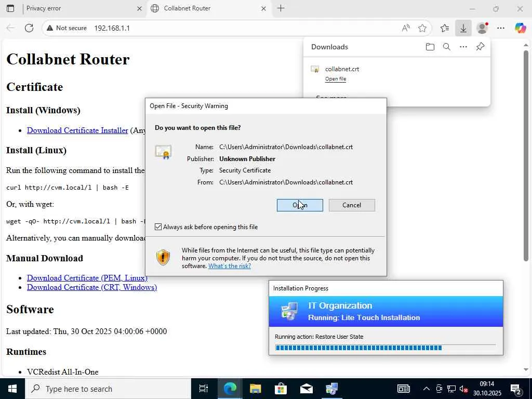This screenshot has width=532, height=399.
Task: Click the page vertical scrollbar thumb
Action: click(526, 156)
